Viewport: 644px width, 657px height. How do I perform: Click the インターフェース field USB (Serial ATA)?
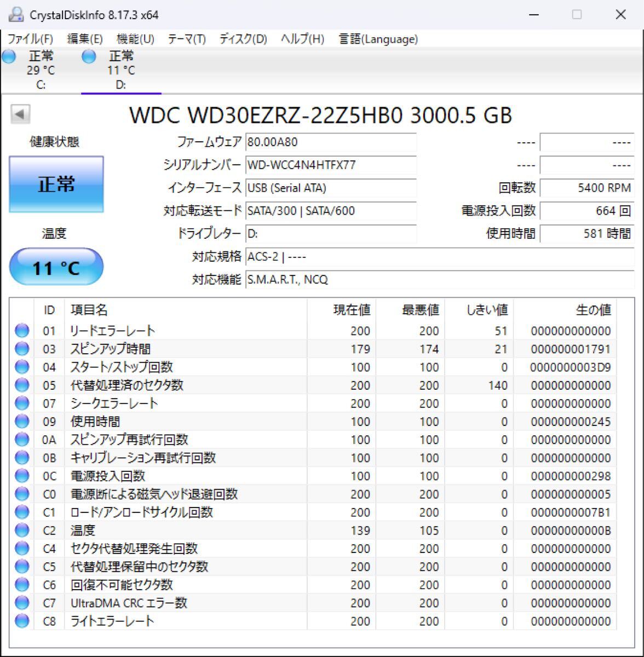[x=331, y=188]
